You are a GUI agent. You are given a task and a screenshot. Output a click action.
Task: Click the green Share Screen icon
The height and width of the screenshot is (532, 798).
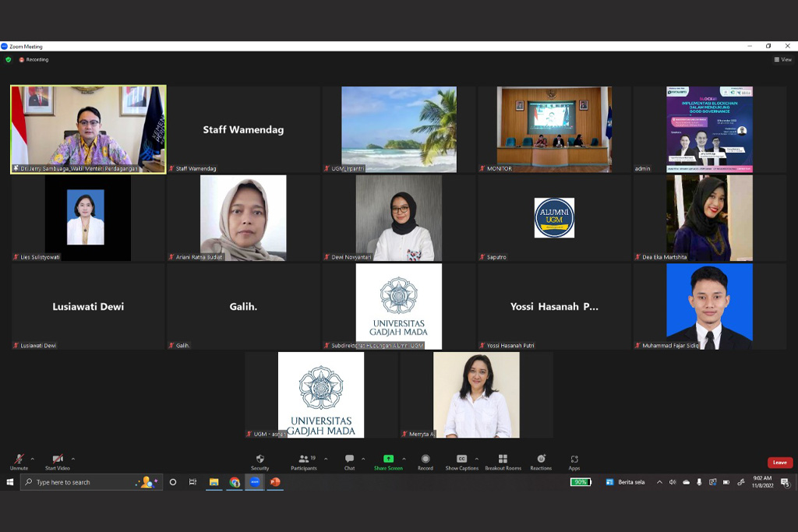pos(388,459)
